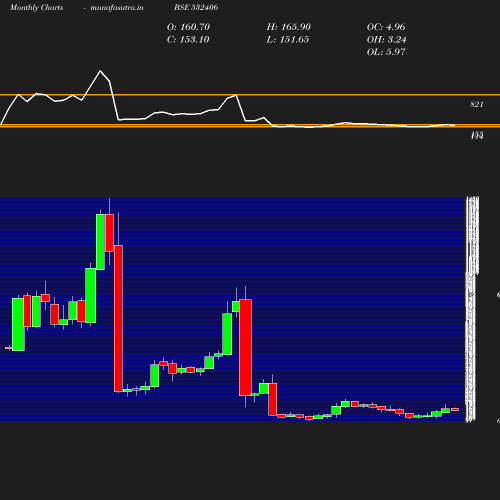
Task: Click the 'BSE 532406' stock code
Action: point(196,7)
